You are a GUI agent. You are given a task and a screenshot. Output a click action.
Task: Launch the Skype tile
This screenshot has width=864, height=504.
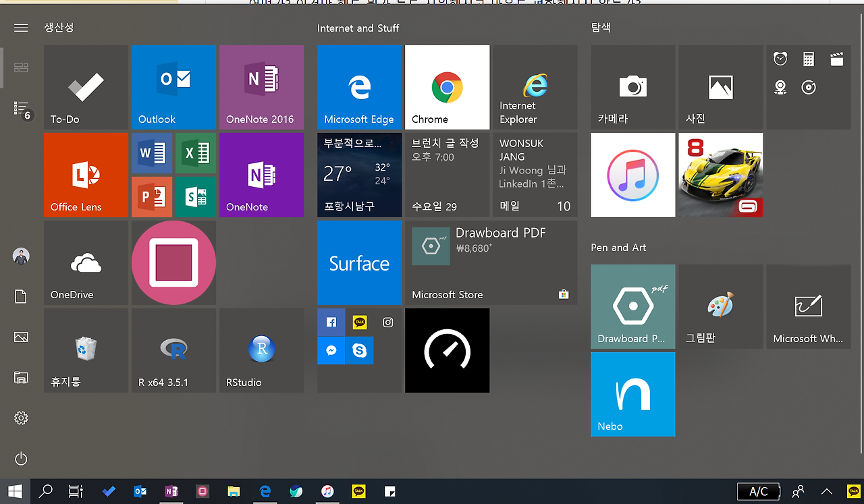pos(358,350)
